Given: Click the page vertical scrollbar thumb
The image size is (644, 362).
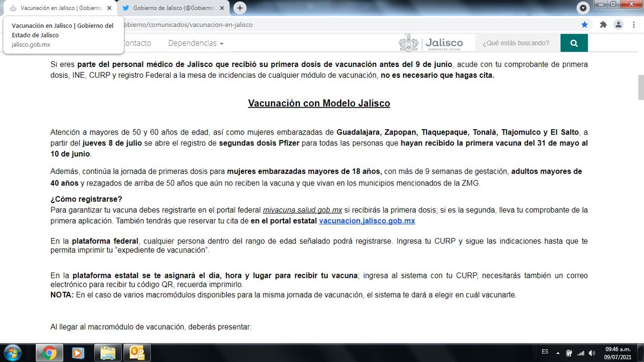Looking at the screenshot, I should (640, 88).
